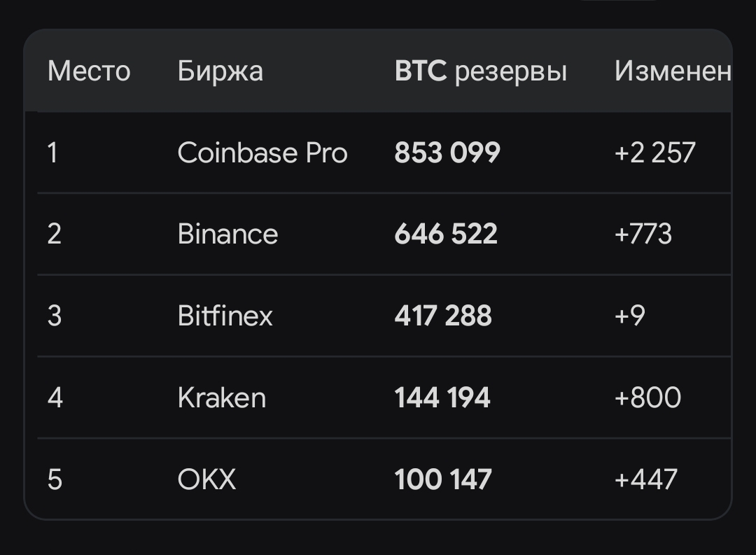Select the Binance exchange name

click(227, 234)
